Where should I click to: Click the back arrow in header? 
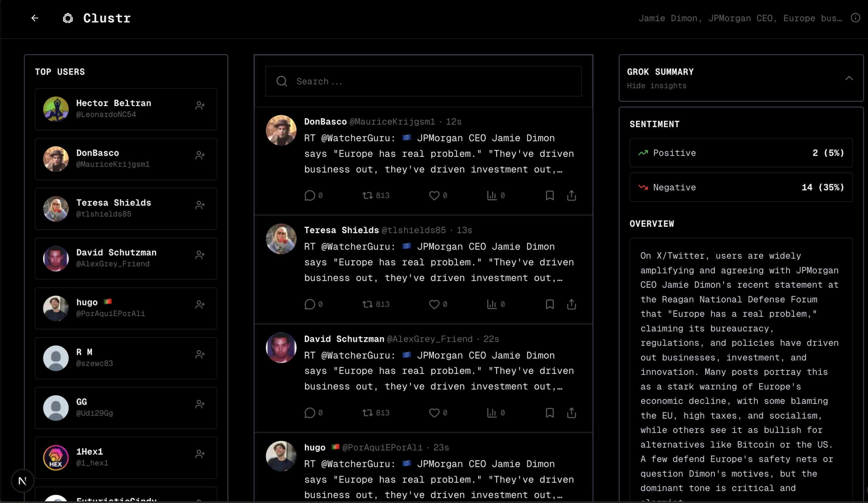point(35,18)
